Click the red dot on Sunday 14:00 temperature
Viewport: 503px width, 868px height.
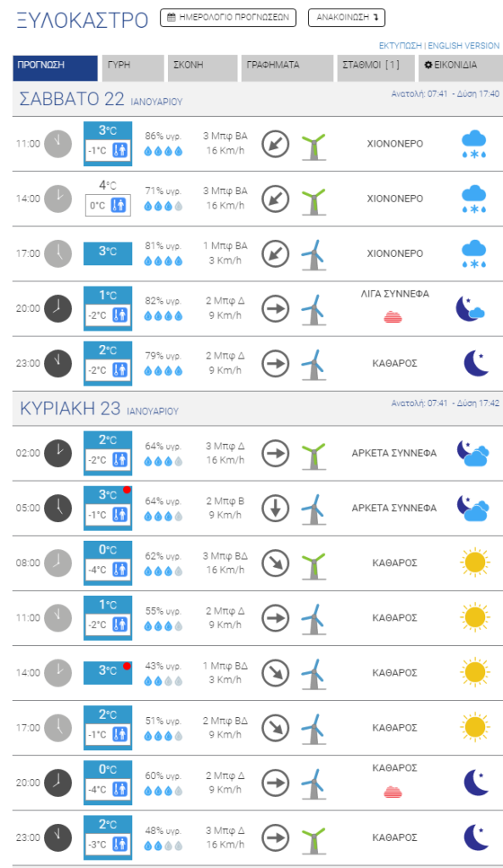pyautogui.click(x=127, y=666)
